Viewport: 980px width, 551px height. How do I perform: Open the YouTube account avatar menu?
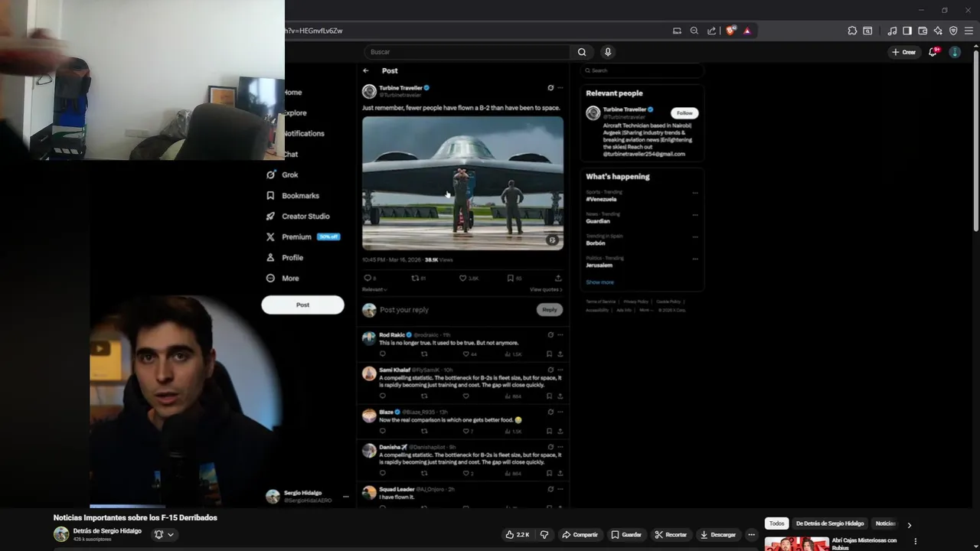coord(955,52)
